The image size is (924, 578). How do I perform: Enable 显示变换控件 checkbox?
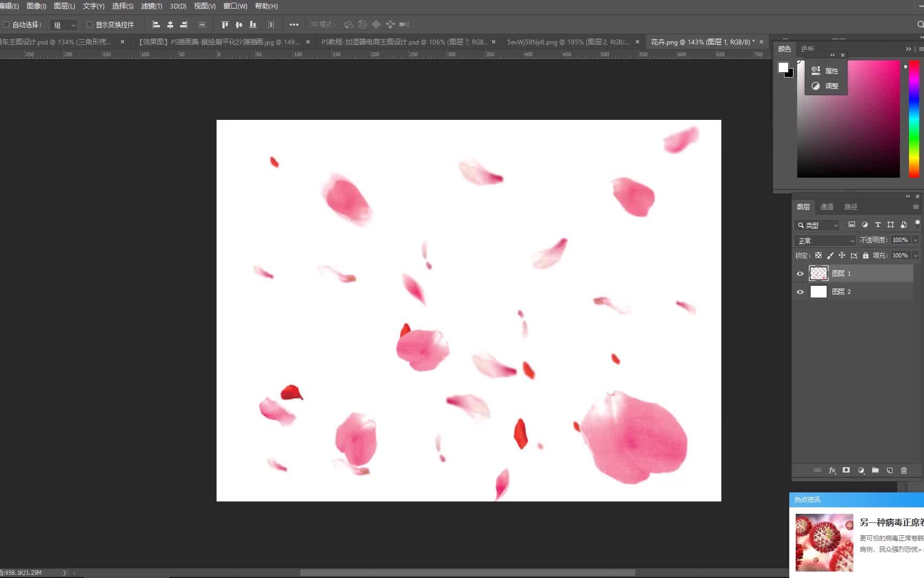[90, 25]
